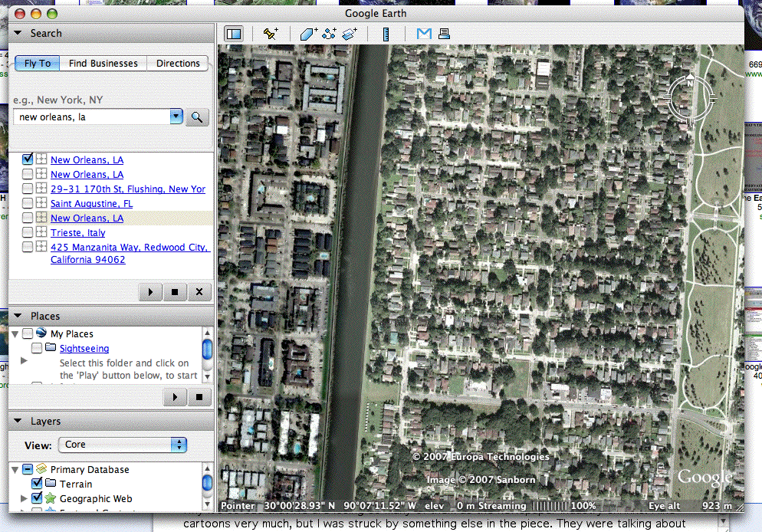762x532 pixels.
Task: Choose the Add Image Overlay tool
Action: coord(350,34)
